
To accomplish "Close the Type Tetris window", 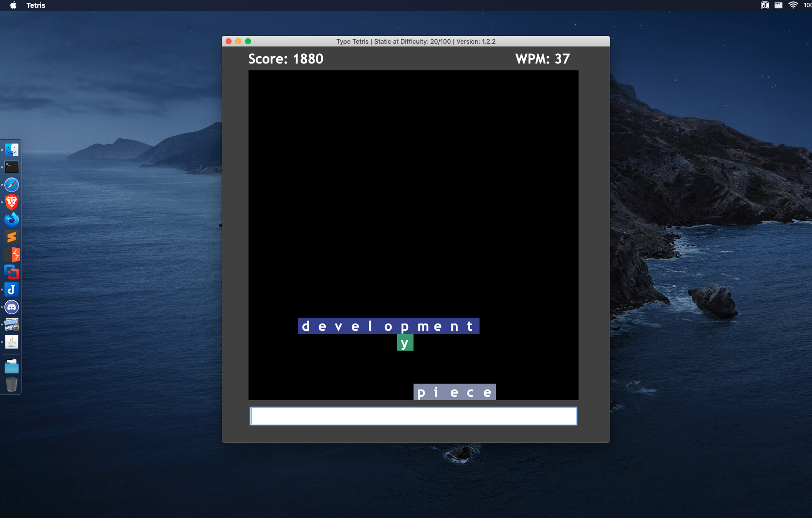I will (229, 41).
